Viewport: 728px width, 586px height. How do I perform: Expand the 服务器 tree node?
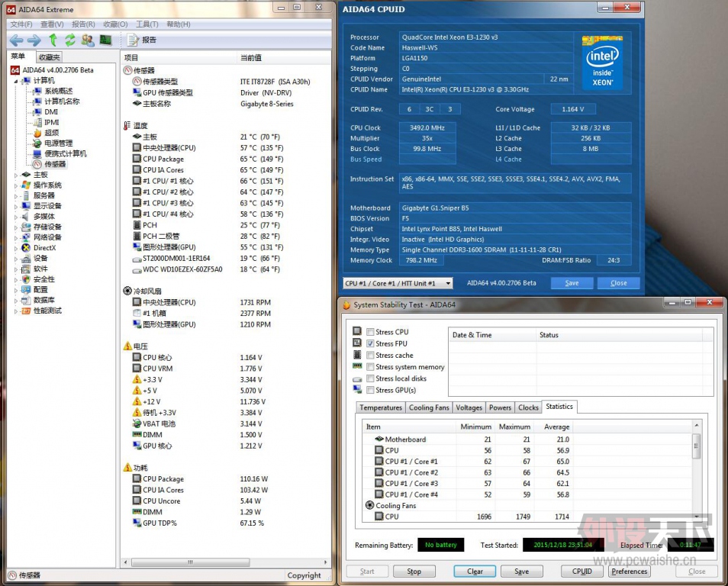(16, 196)
